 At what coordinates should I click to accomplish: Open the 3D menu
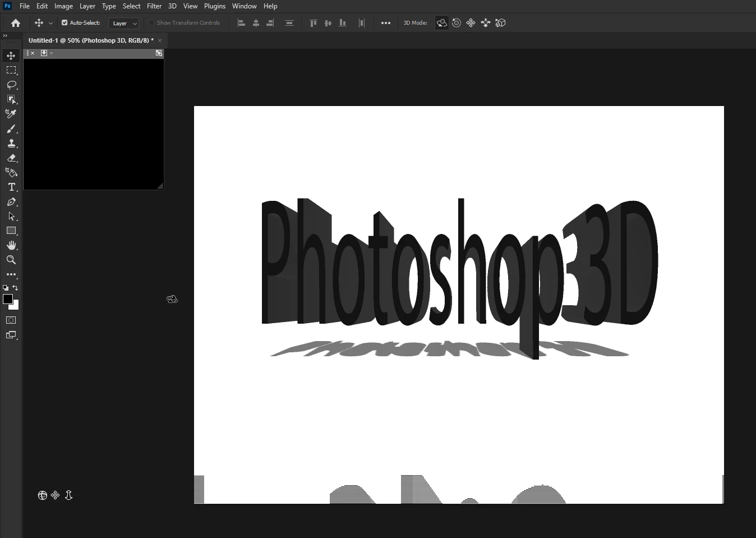pos(172,6)
